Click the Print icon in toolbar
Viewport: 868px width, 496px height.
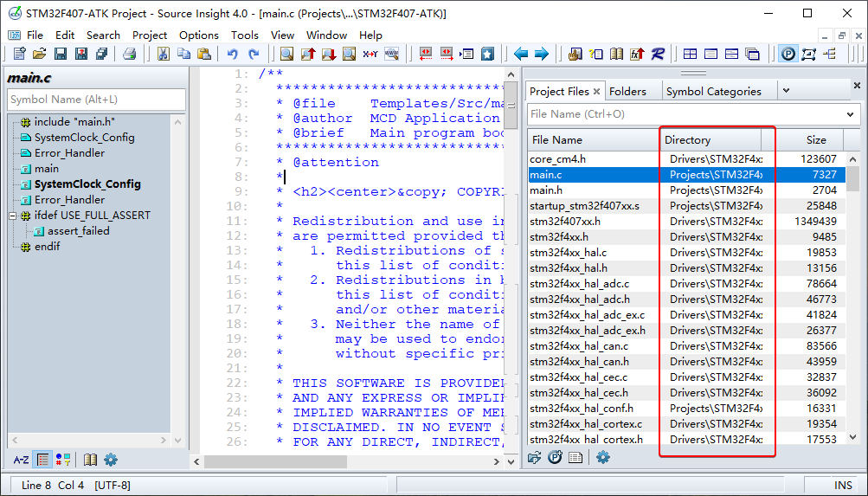tap(130, 54)
